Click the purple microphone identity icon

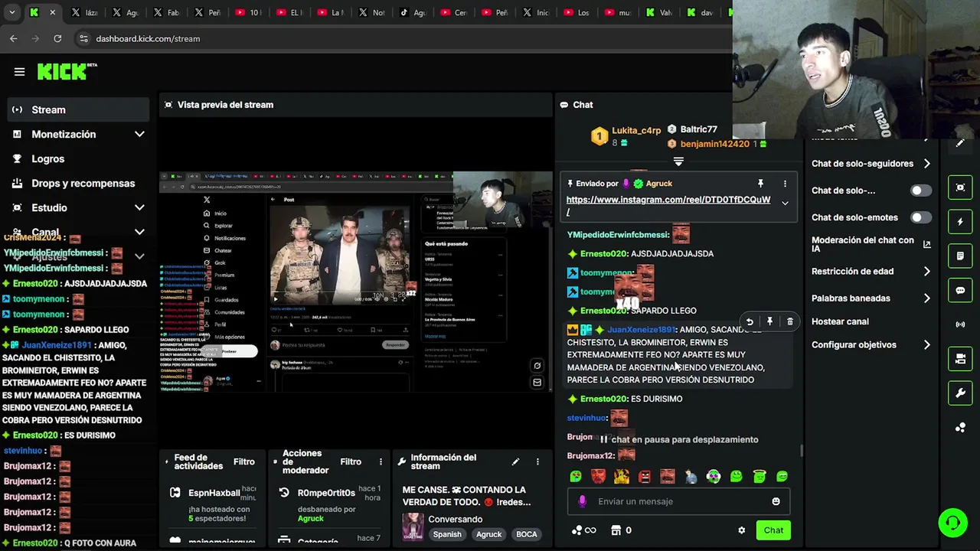click(582, 501)
